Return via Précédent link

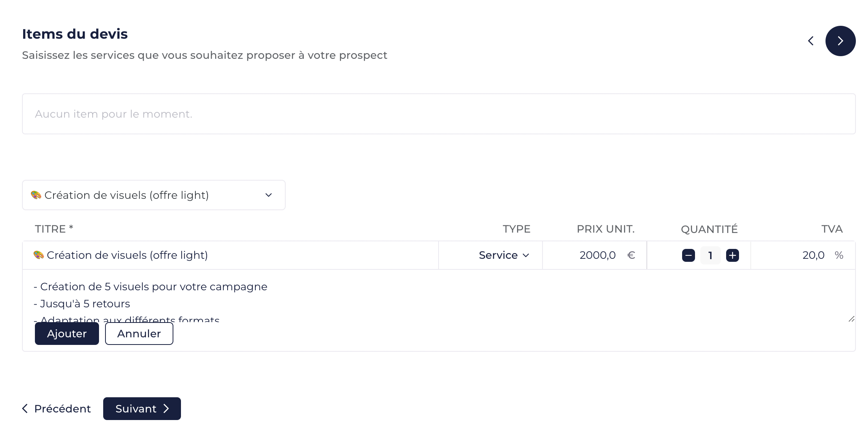57,409
